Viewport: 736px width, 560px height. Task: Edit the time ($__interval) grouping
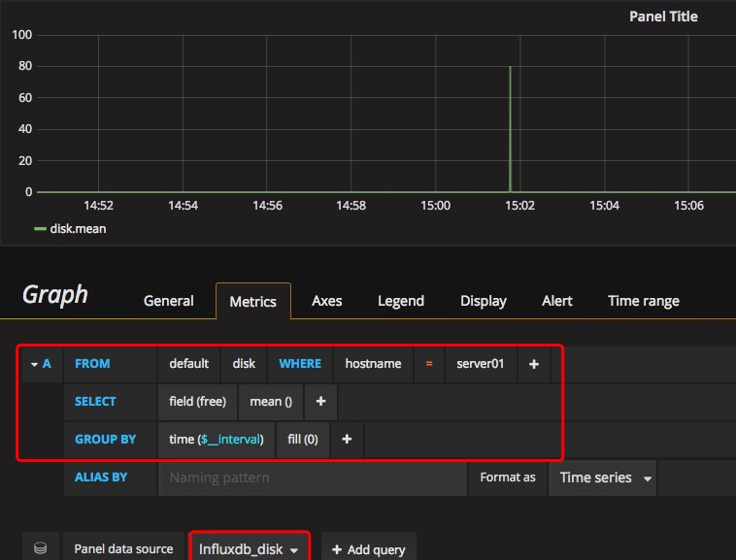217,440
